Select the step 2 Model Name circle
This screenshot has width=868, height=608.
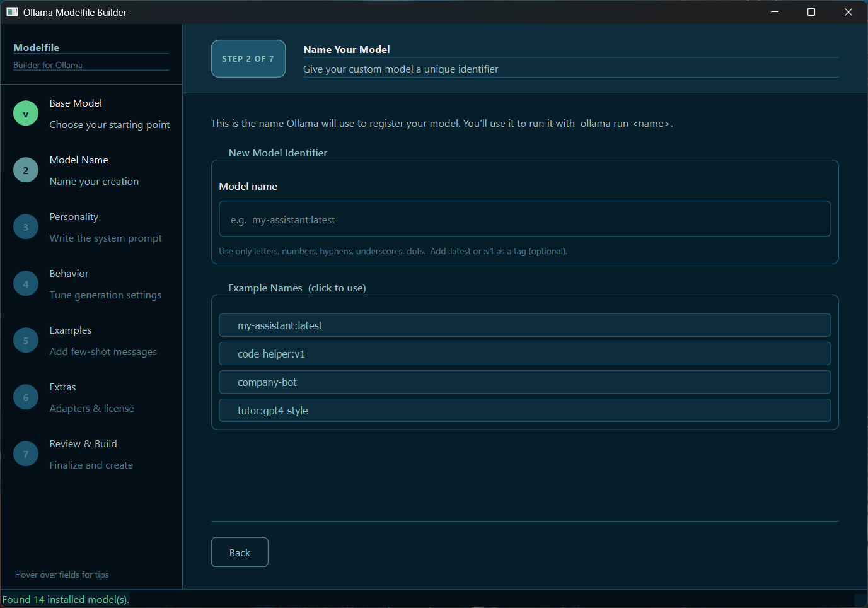26,170
